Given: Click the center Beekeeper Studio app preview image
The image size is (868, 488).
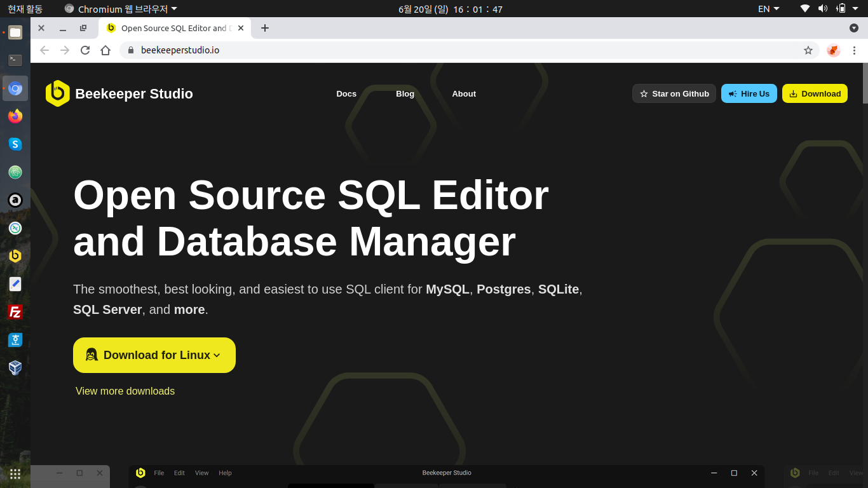Looking at the screenshot, I should (447, 477).
